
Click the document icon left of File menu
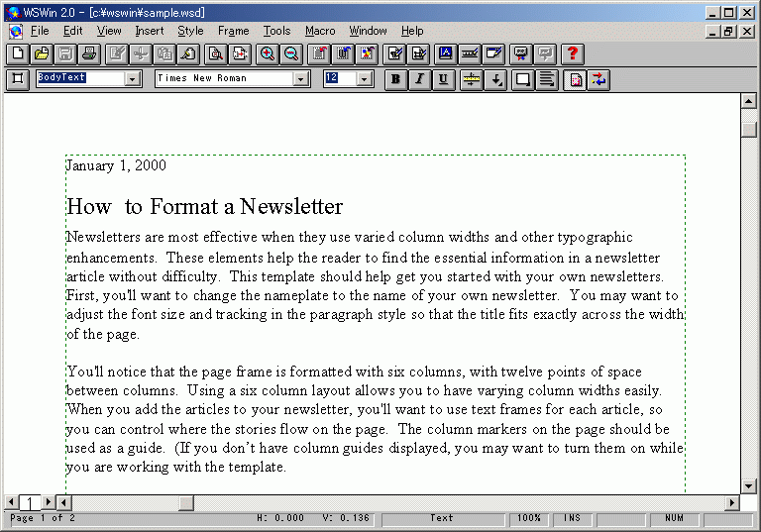coord(16,32)
